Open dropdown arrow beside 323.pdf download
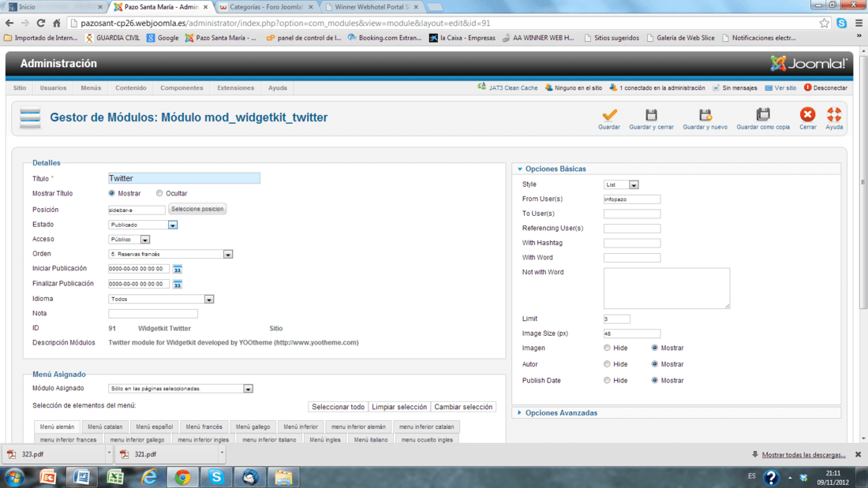The width and height of the screenshot is (868, 488). pos(109,453)
